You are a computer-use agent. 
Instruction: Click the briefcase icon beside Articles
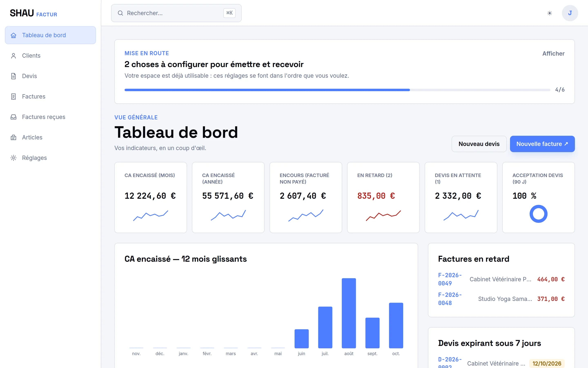(13, 138)
